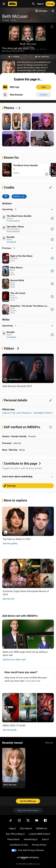Visit IMDb's YouTube channel icon
Viewport: 56px width, 868px height.
(37, 818)
